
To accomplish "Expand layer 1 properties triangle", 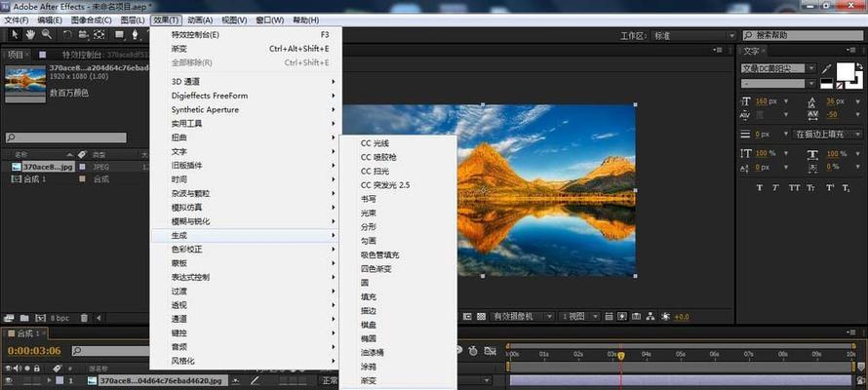I will pyautogui.click(x=50, y=380).
